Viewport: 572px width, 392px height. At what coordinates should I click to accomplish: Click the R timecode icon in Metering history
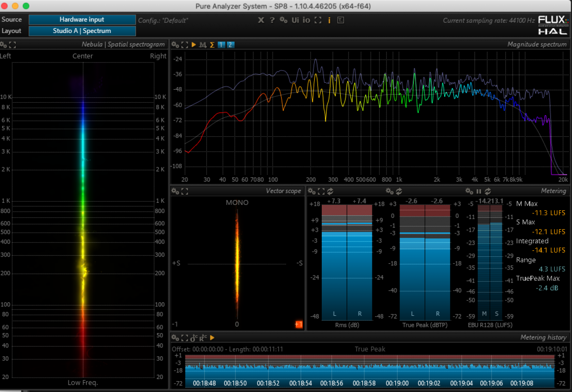(203, 338)
